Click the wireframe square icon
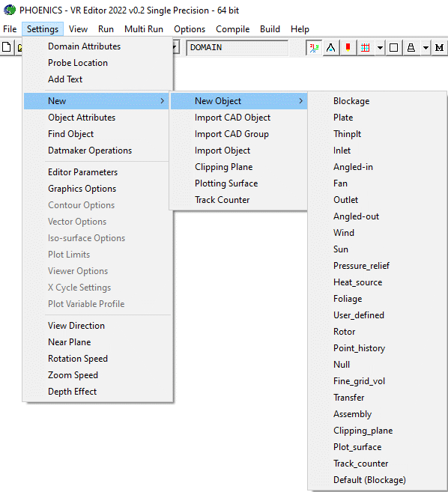 (394, 48)
